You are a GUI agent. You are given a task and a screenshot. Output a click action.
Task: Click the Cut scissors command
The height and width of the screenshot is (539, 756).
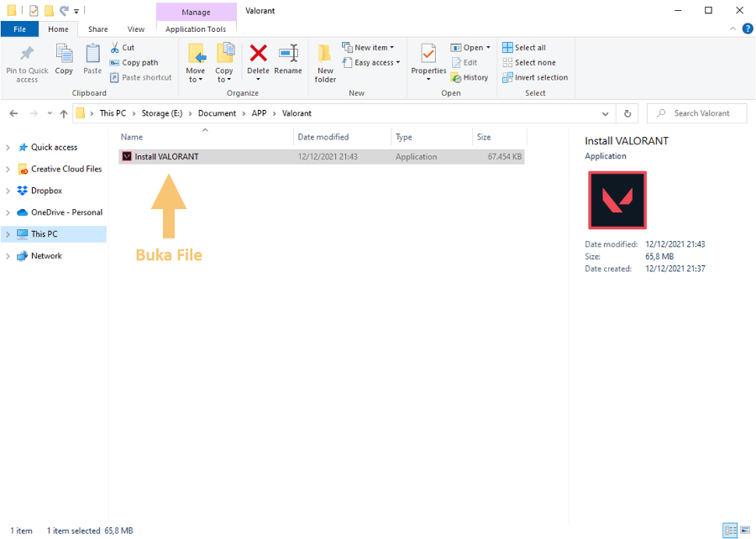[x=122, y=48]
